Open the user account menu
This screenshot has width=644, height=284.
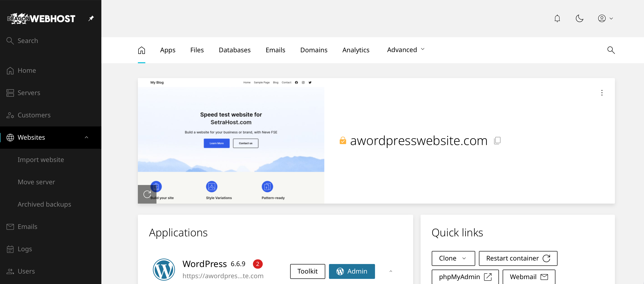(x=605, y=19)
